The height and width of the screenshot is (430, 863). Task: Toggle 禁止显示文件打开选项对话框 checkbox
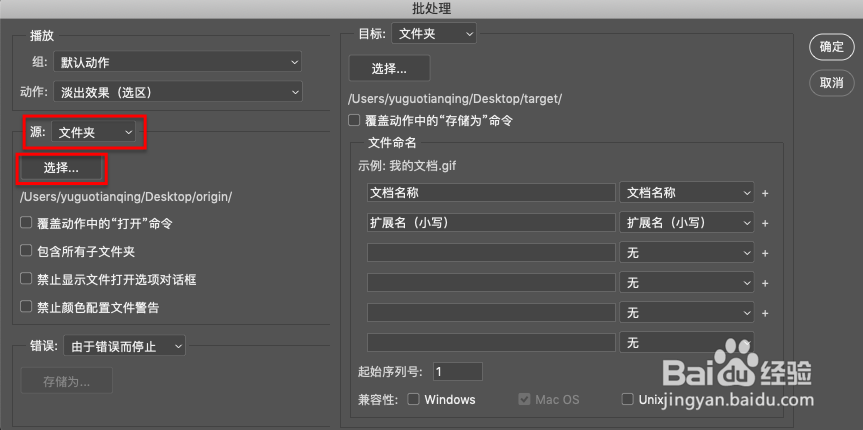tap(26, 279)
